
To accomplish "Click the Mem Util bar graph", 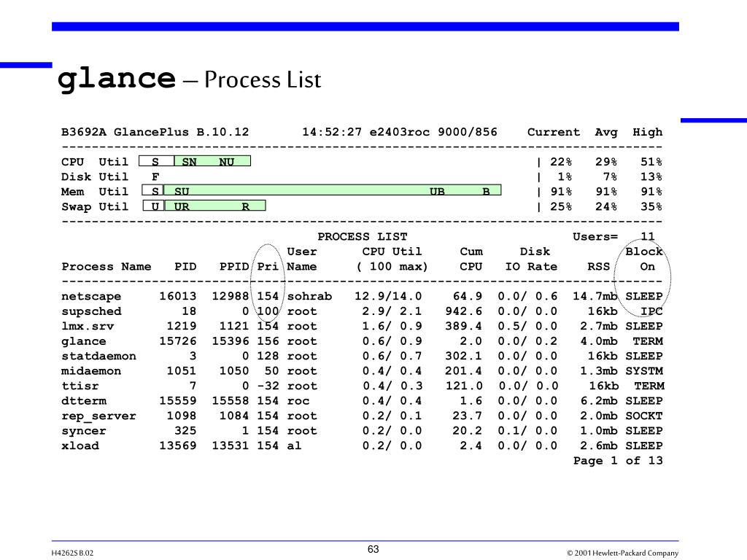I will 322,191.
